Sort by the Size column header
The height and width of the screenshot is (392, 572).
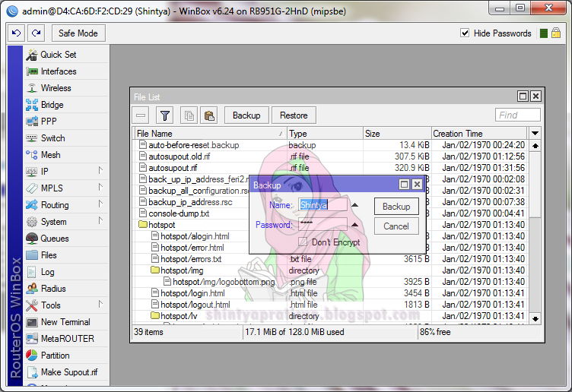pyautogui.click(x=397, y=134)
